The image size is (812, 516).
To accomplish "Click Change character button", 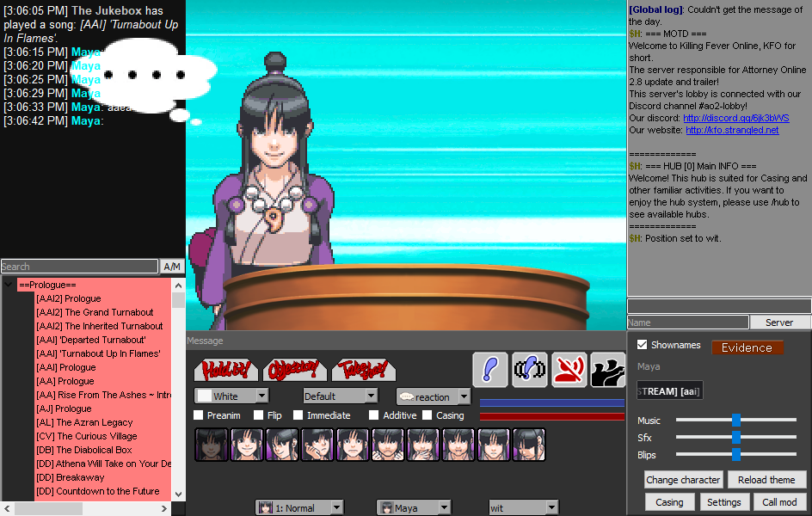I will (683, 480).
